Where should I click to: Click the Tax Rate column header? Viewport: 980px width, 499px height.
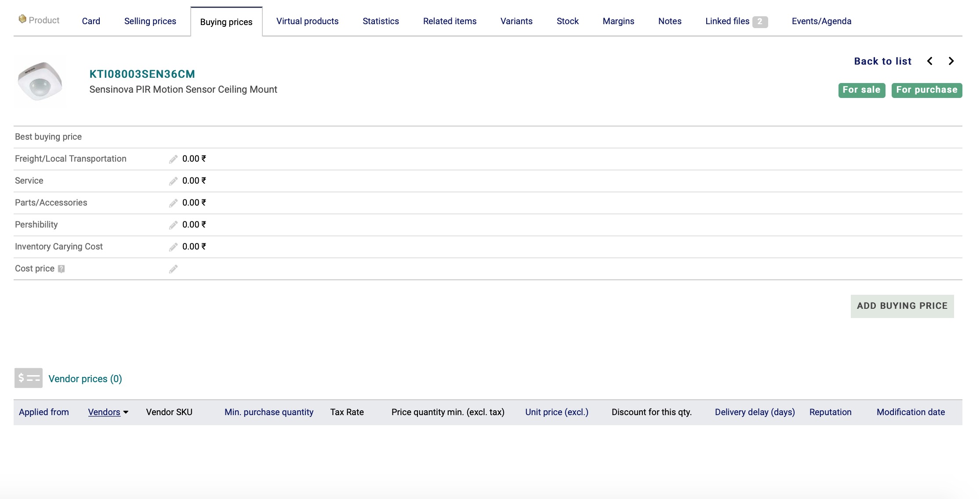pos(347,412)
